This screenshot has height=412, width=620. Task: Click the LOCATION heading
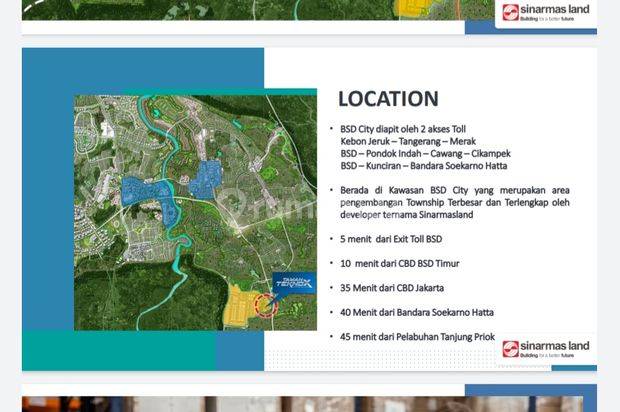coord(388,99)
